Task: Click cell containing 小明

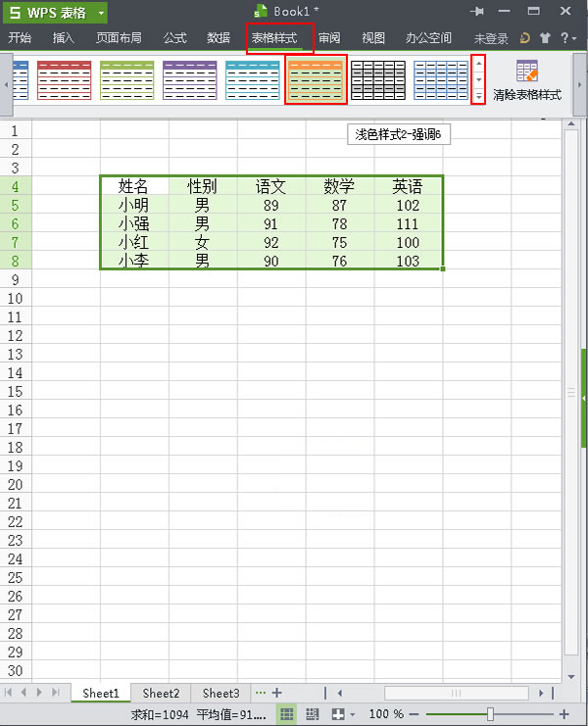Action: click(x=133, y=205)
